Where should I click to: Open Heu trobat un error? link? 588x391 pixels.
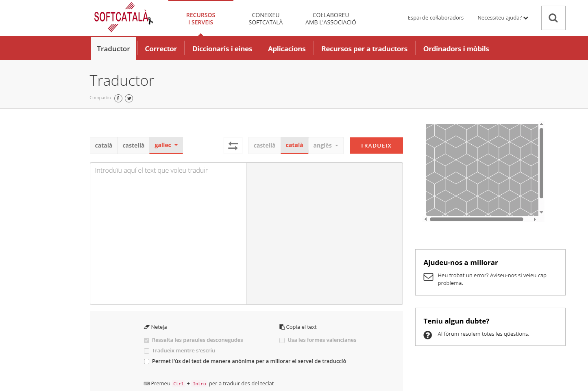(x=492, y=279)
